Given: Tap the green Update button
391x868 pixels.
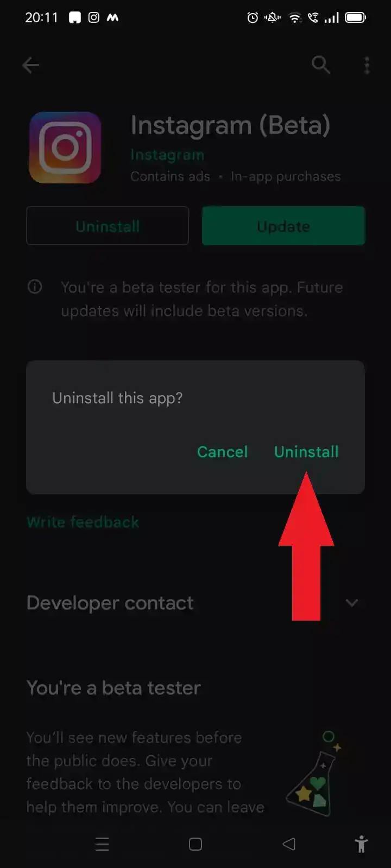Looking at the screenshot, I should (x=283, y=226).
